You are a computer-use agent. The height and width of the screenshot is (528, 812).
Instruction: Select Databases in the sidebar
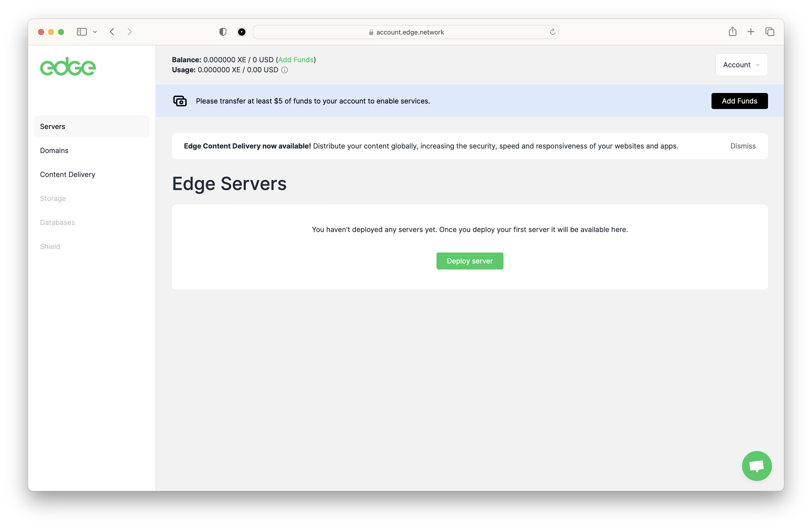click(x=57, y=222)
